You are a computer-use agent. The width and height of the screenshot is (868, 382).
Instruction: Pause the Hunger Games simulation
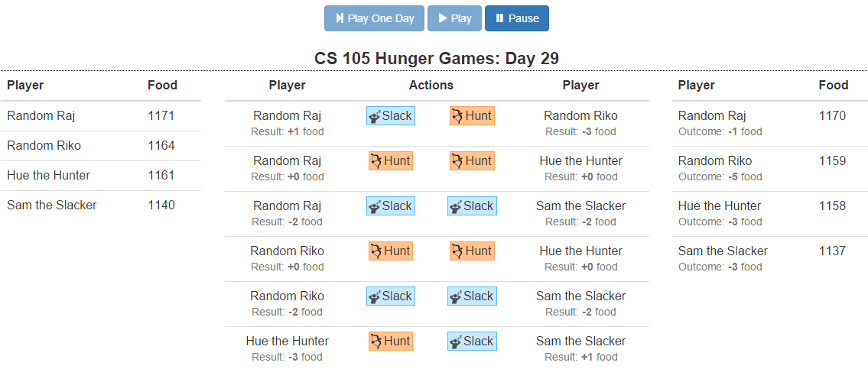[x=516, y=18]
